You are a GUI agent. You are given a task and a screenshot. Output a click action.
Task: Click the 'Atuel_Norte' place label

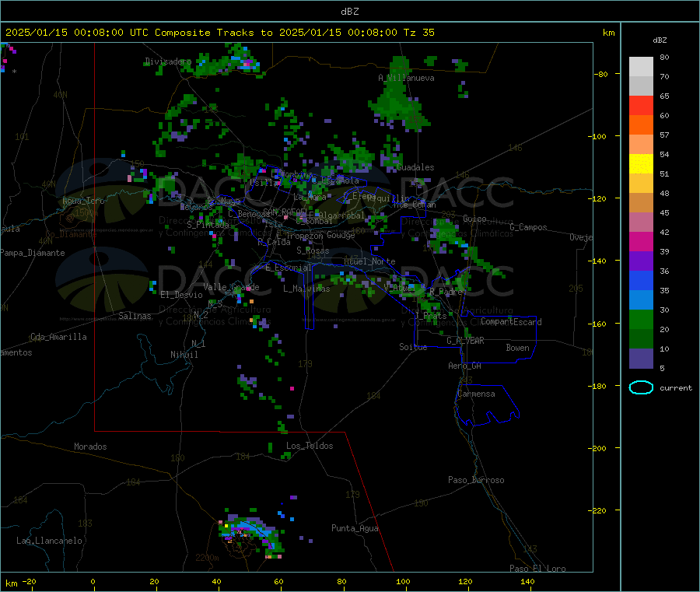point(369,261)
